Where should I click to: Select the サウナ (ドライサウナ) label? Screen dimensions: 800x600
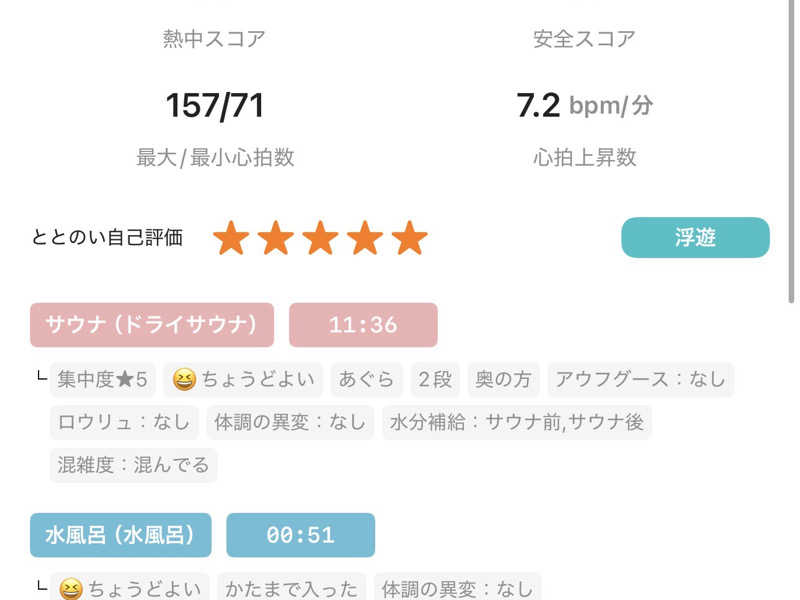coord(152,325)
